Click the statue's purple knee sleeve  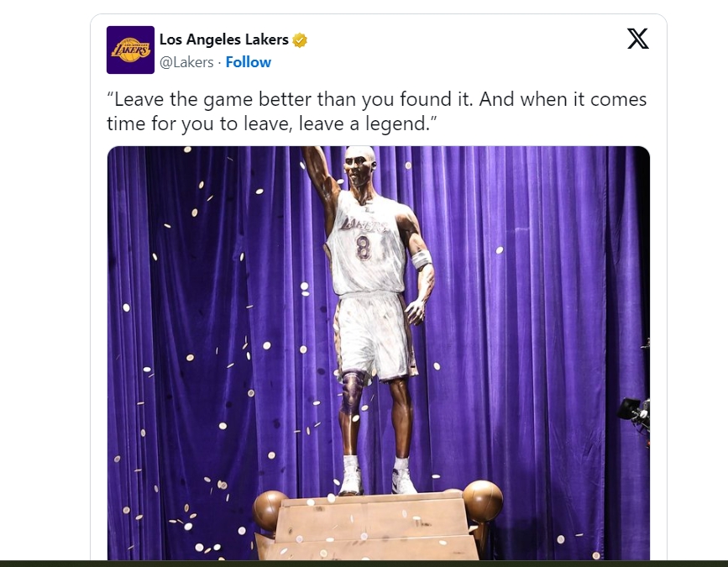[x=350, y=392]
